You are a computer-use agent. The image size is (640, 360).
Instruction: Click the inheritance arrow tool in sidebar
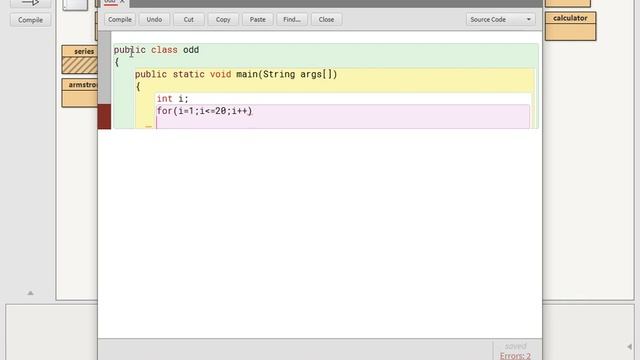click(x=30, y=3)
